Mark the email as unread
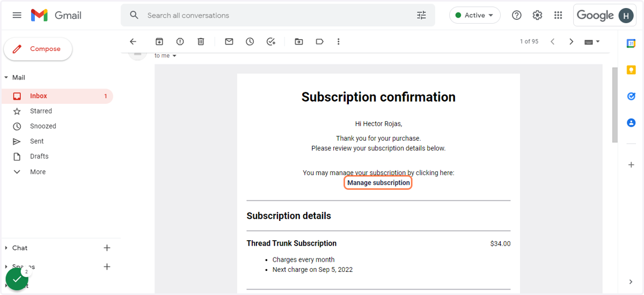Screen dimensions: 644x295 tap(229, 41)
